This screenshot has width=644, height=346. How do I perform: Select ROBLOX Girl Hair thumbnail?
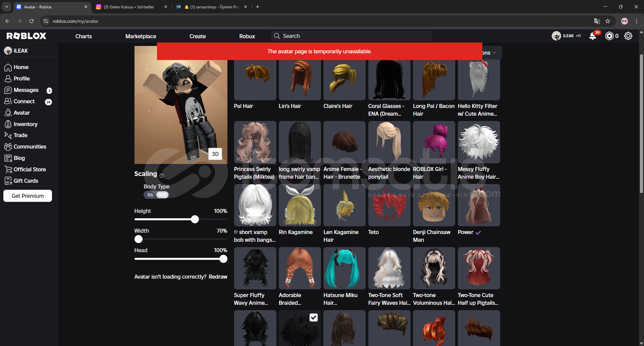(434, 142)
